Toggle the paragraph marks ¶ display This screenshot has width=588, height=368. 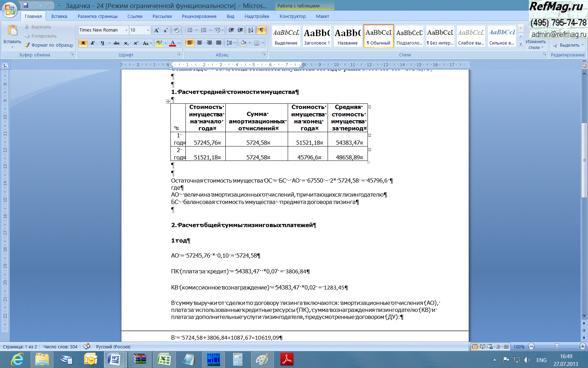[x=261, y=30]
